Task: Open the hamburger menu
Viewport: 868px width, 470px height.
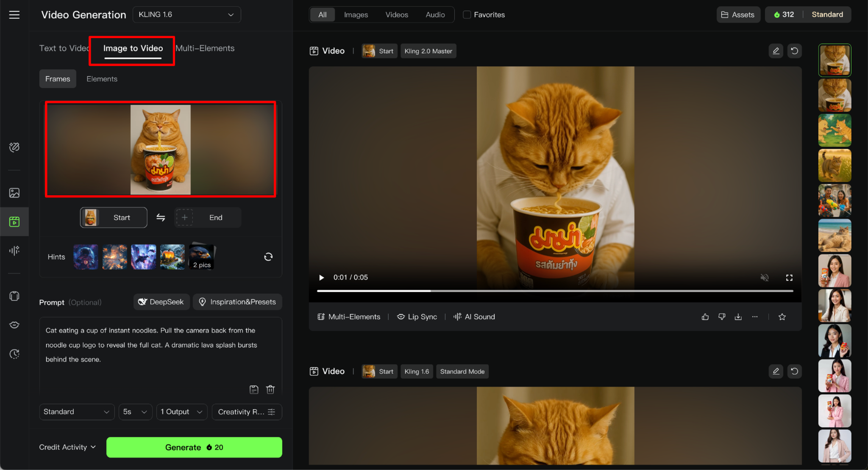Action: tap(14, 15)
